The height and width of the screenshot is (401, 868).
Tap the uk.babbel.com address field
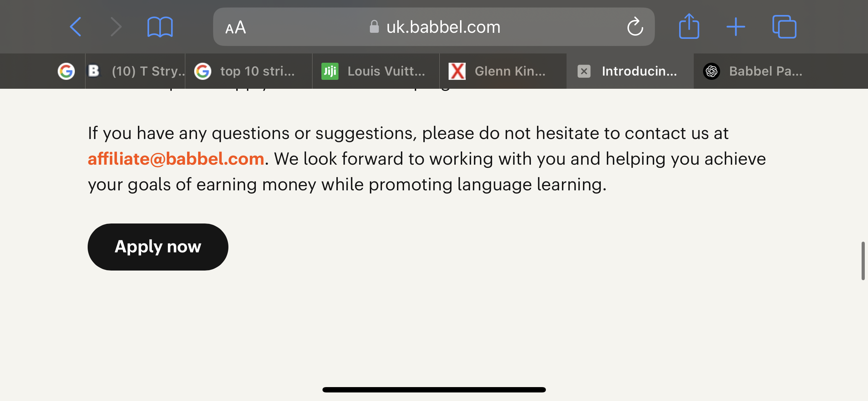click(434, 27)
